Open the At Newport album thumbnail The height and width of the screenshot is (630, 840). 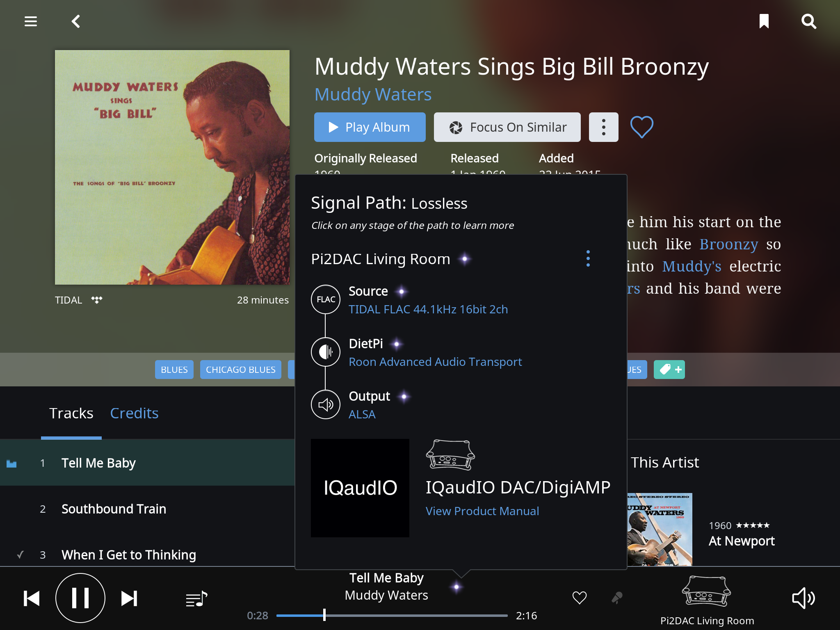(x=660, y=530)
